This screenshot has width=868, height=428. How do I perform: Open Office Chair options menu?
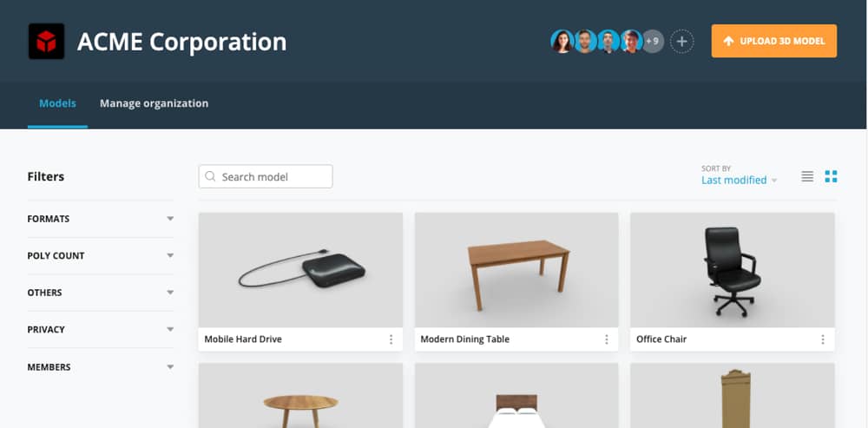(x=823, y=339)
